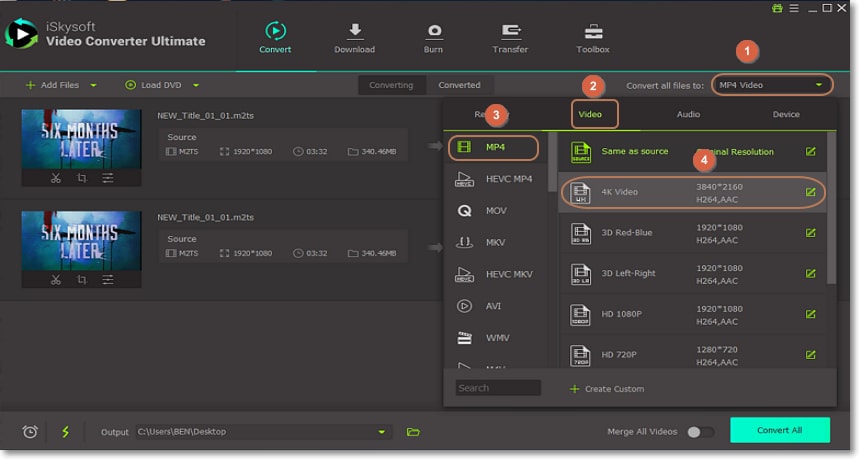Choose the MOV format

coord(495,211)
